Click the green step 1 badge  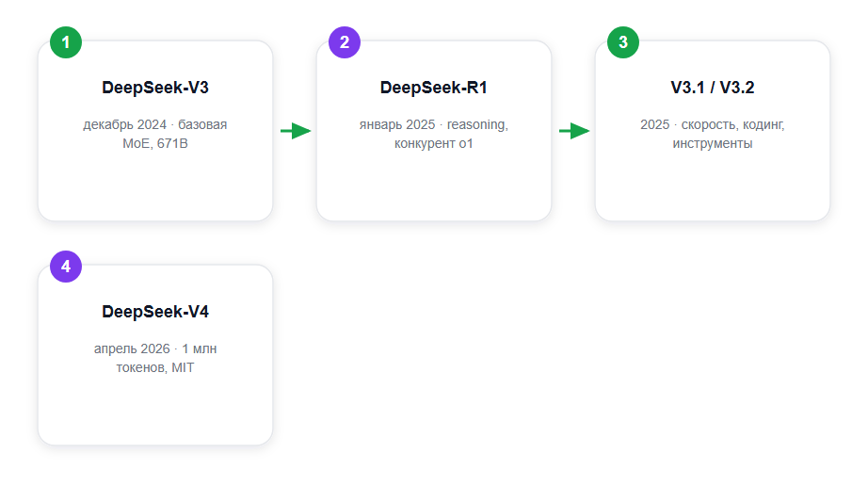tap(66, 42)
